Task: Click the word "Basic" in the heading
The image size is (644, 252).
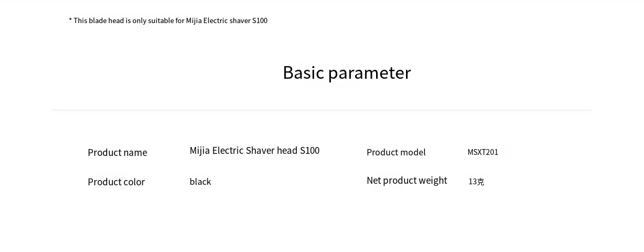Action: point(303,72)
